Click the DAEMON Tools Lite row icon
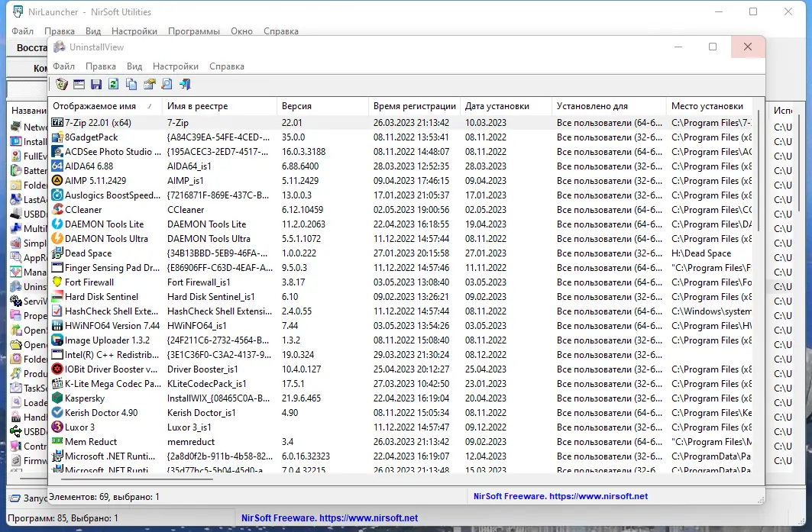 57,224
